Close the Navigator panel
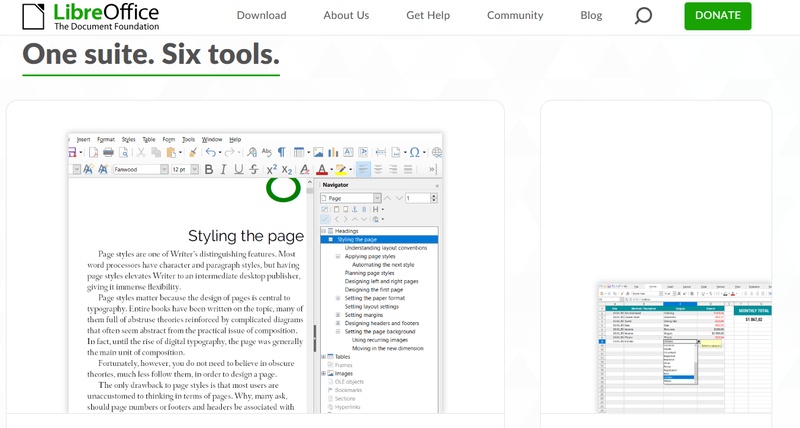Viewport: 800px width, 428px height. (437, 186)
